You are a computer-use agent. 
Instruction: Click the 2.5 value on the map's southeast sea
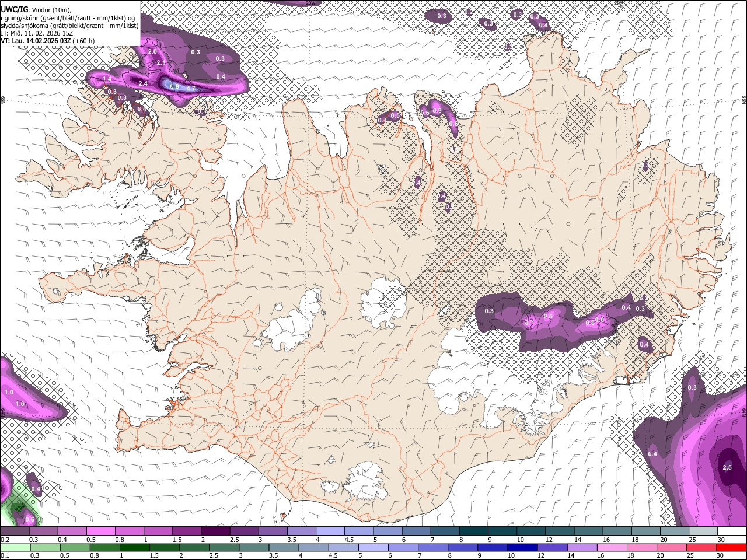click(x=727, y=467)
